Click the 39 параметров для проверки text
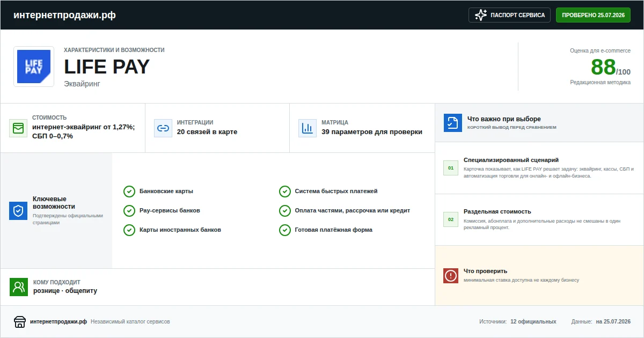The height and width of the screenshot is (338, 644). (x=372, y=132)
